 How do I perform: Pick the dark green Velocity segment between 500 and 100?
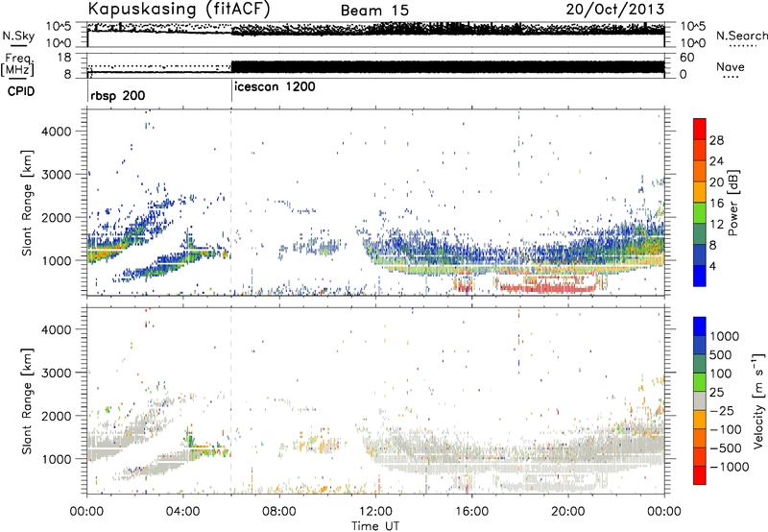click(700, 364)
